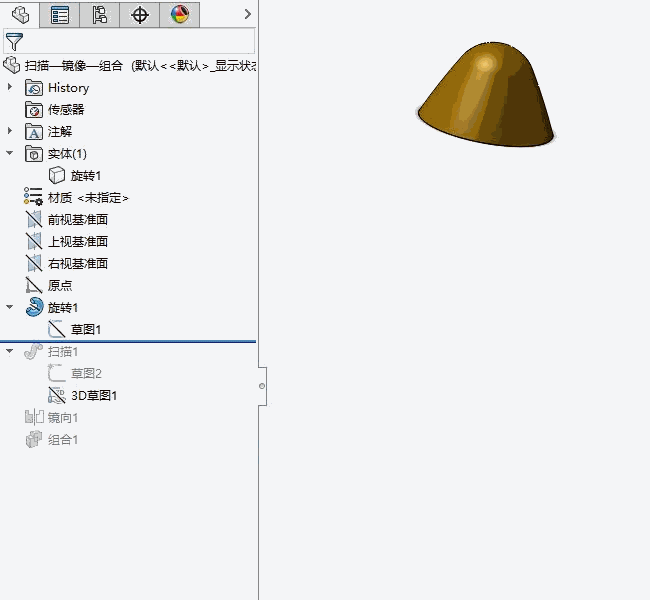Select the 注解 label

(x=60, y=132)
